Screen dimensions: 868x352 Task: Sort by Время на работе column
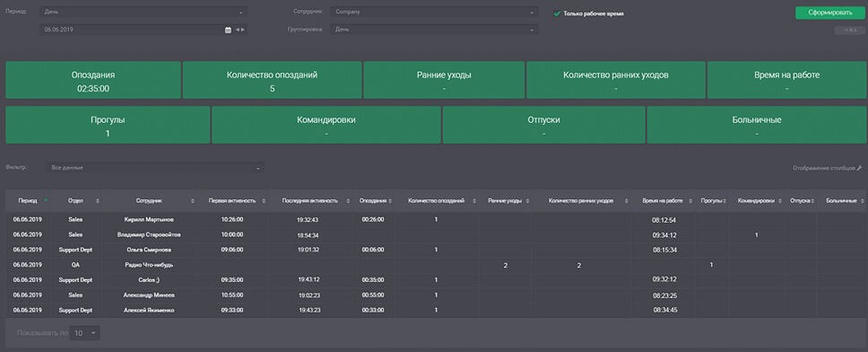[x=664, y=200]
